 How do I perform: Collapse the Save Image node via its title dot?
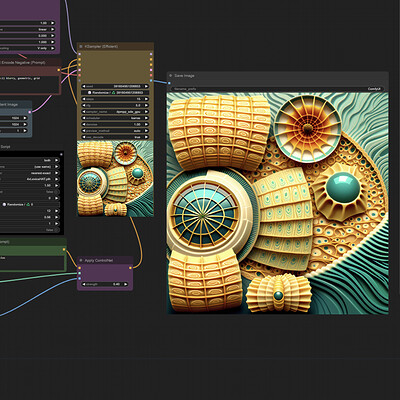pos(171,76)
